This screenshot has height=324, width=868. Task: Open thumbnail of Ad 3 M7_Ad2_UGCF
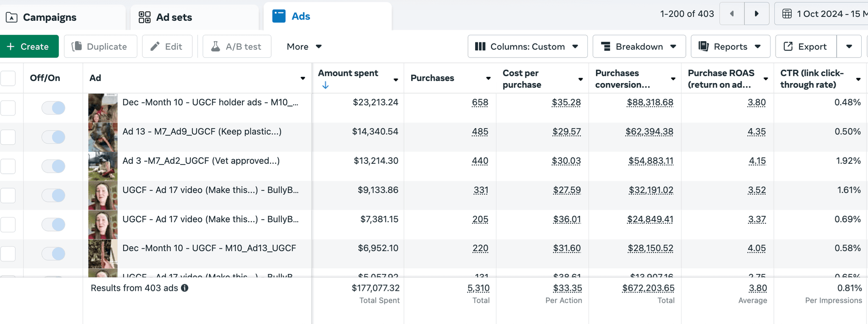(103, 167)
